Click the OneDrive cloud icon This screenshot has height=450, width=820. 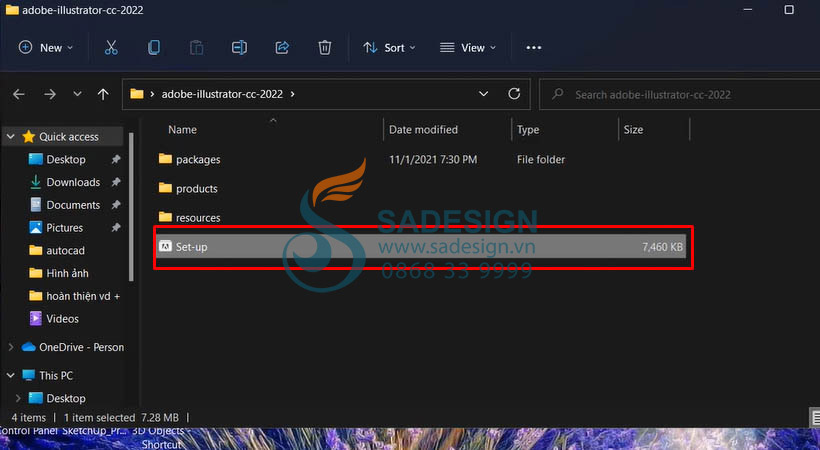29,347
